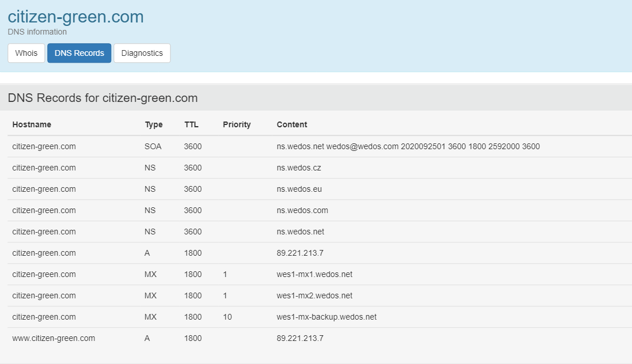Select the SOA record type cell

(x=153, y=146)
